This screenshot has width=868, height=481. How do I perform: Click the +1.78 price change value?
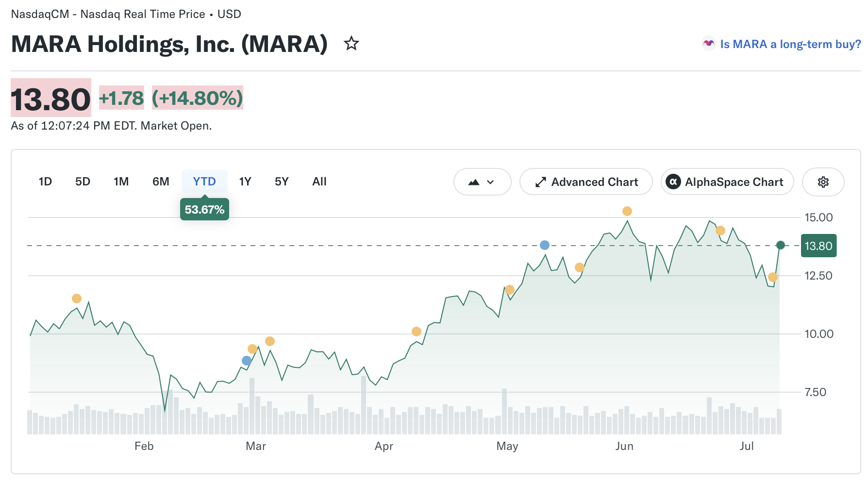click(121, 99)
